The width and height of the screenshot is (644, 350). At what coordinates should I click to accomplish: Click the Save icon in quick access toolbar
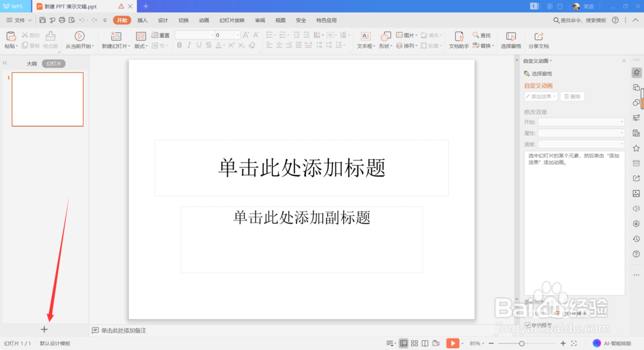[x=43, y=20]
